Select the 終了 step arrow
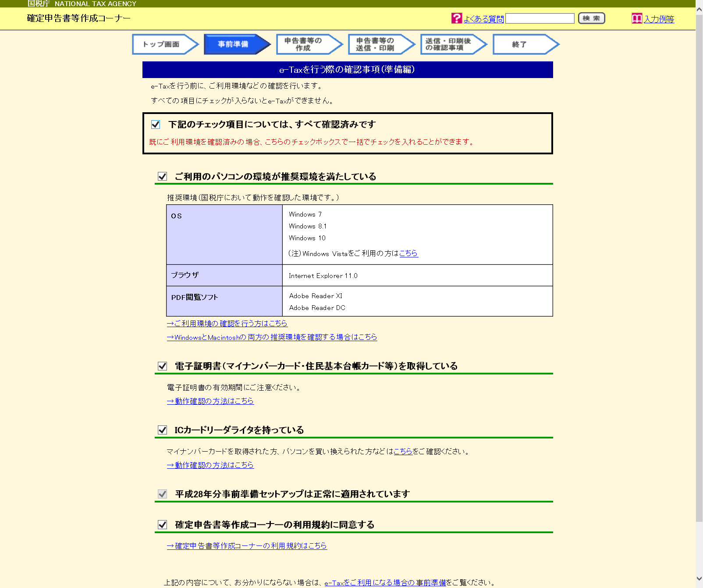The width and height of the screenshot is (703, 588). (x=525, y=44)
